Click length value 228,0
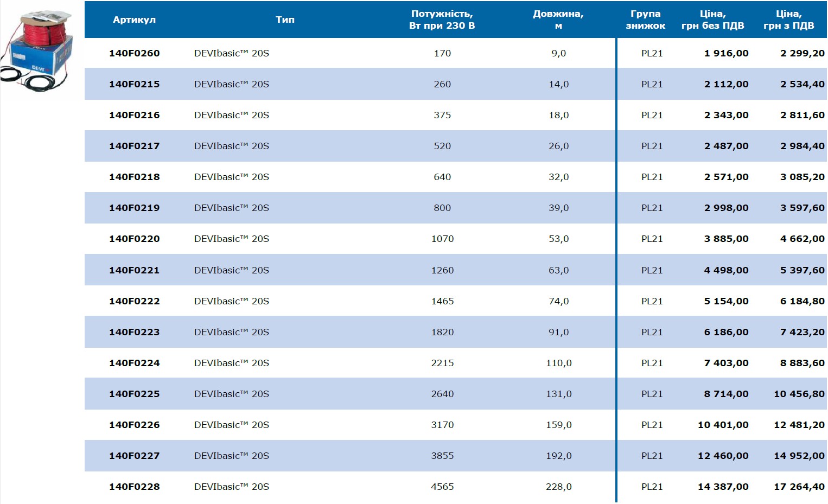The width and height of the screenshot is (828, 504). pos(558,487)
